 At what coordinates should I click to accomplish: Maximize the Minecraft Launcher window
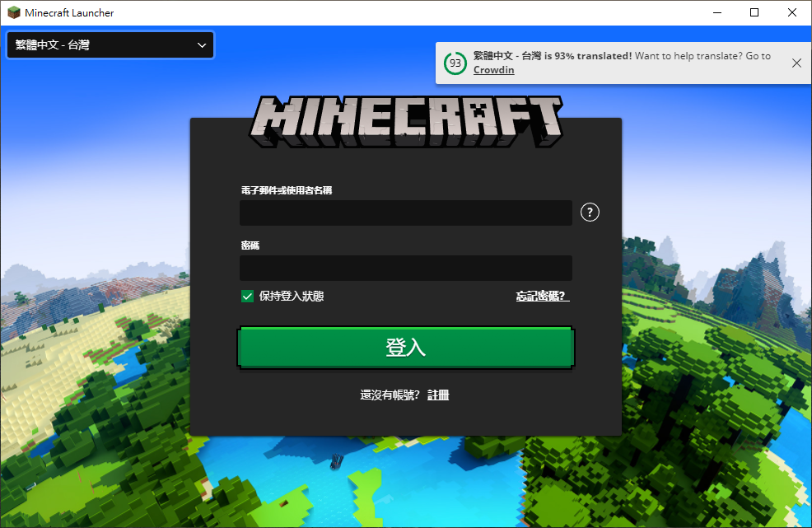click(x=755, y=12)
